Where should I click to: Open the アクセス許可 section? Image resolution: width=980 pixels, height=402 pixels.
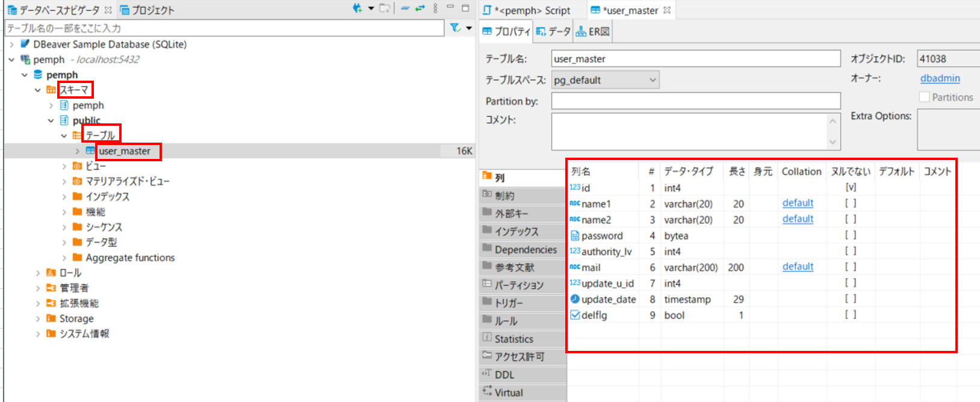coord(523,356)
